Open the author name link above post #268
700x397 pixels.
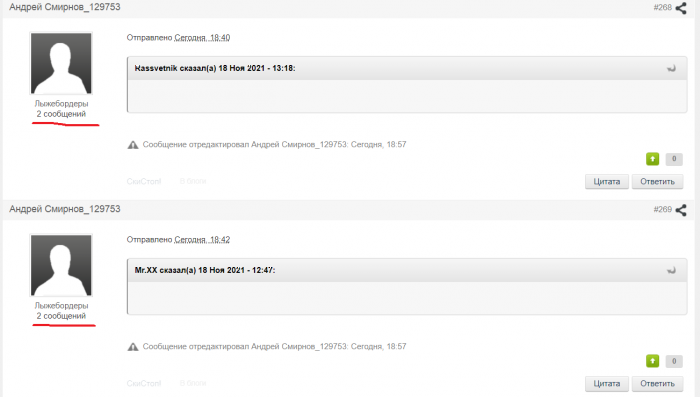click(x=65, y=7)
